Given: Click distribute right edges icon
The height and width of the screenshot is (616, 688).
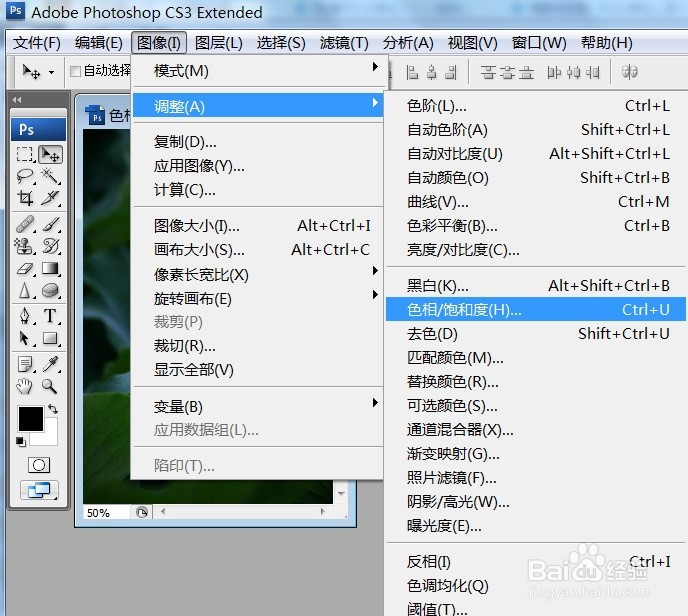Looking at the screenshot, I should click(x=593, y=72).
